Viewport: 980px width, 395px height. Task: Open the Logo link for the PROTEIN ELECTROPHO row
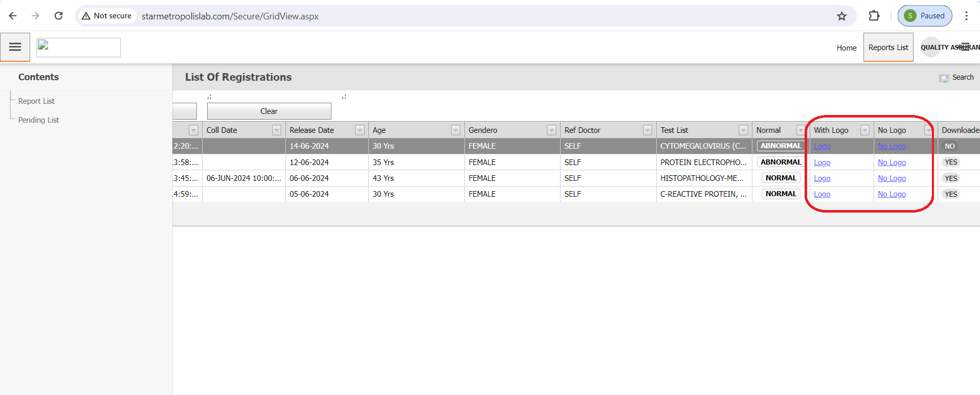(x=822, y=162)
